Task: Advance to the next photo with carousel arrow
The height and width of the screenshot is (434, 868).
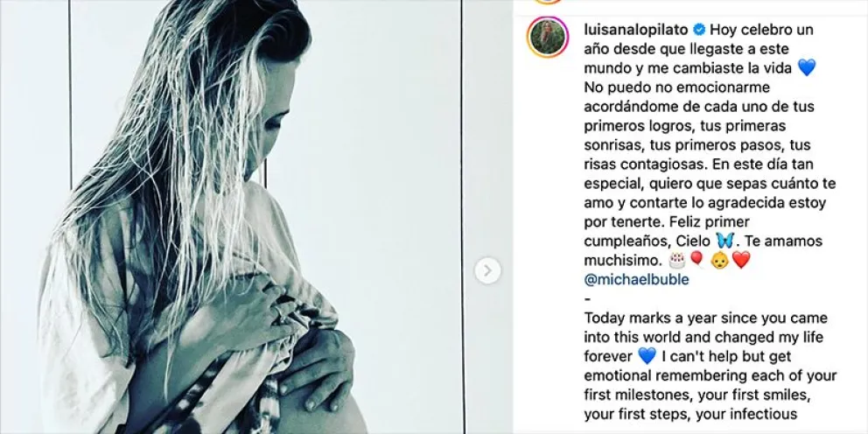Action: pos(487,270)
